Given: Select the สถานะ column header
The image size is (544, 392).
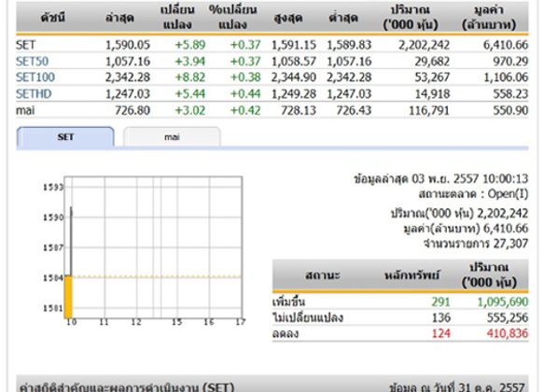Looking at the screenshot, I should click(323, 275).
